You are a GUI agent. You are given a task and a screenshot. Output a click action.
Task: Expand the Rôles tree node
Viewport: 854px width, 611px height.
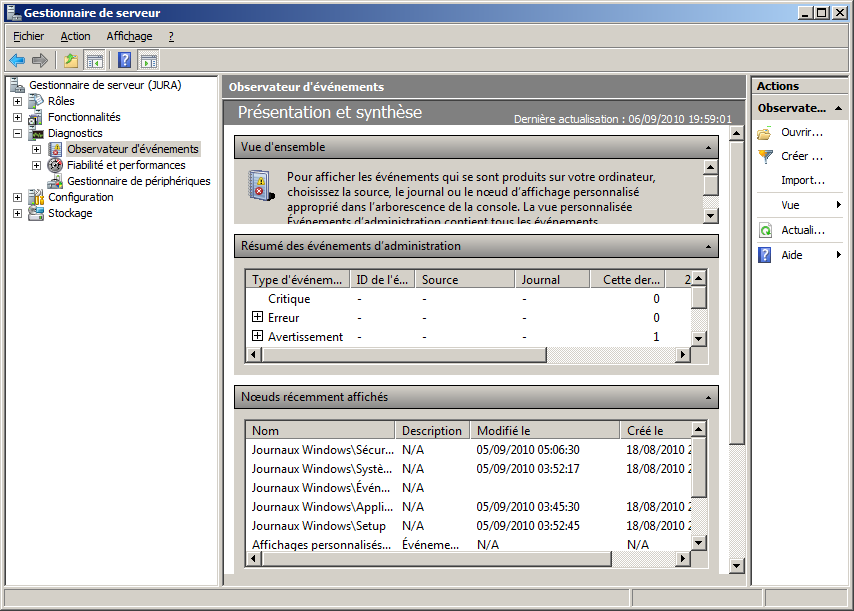[17, 101]
